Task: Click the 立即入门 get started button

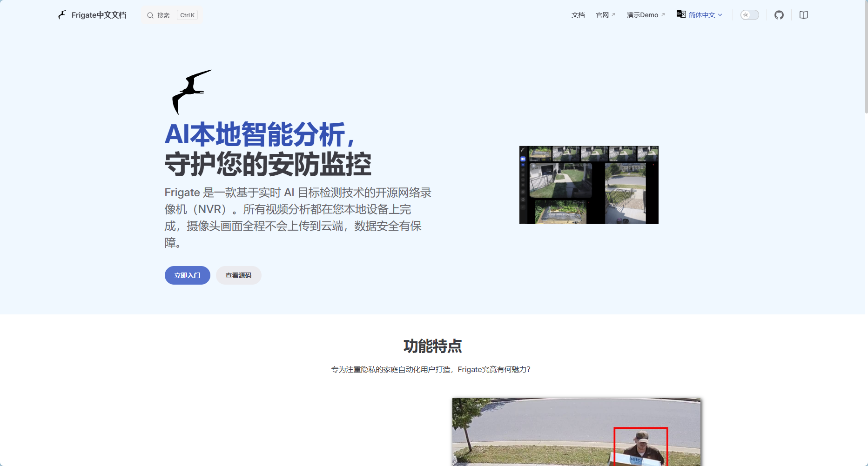Action: coord(188,275)
